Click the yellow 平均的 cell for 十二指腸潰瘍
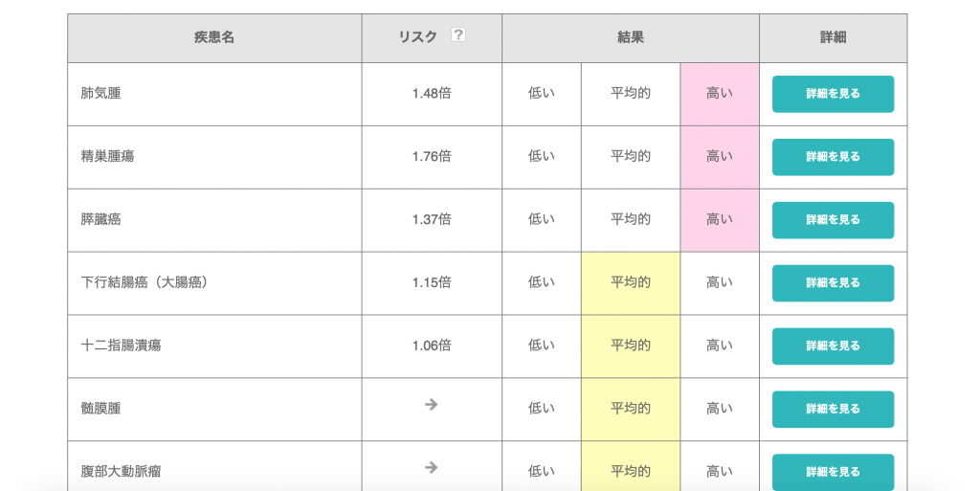The image size is (980, 491). click(631, 346)
